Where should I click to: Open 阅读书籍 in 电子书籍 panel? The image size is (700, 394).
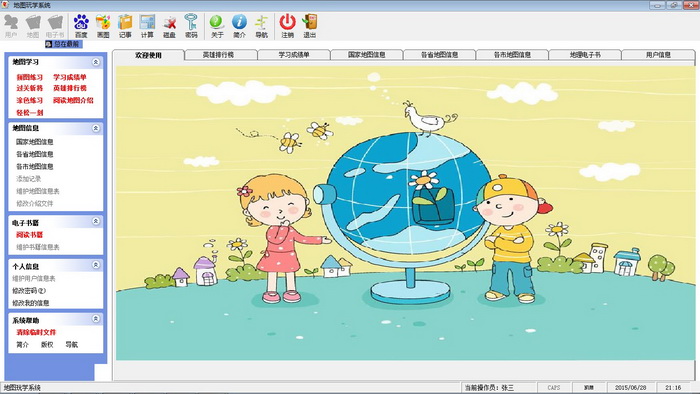coord(29,235)
